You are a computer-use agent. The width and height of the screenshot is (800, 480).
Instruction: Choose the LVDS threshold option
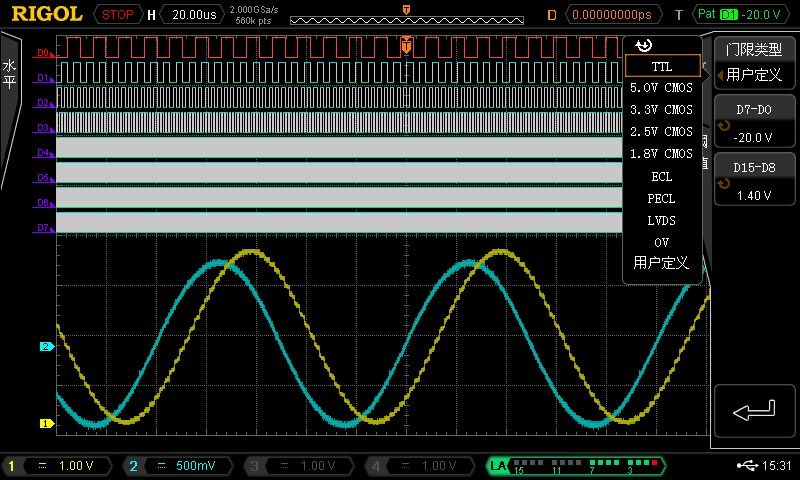pos(661,220)
